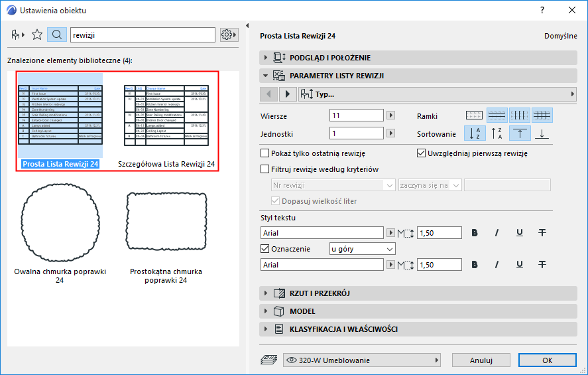Uncheck Uwzględniaj pierwszą rewizję
Screen dimensions: 588x375
click(421, 153)
